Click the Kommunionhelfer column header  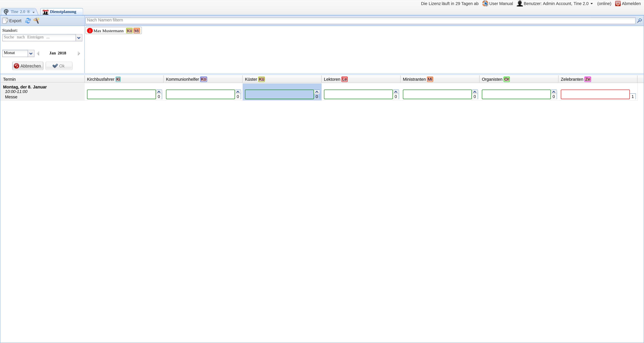pos(203,79)
